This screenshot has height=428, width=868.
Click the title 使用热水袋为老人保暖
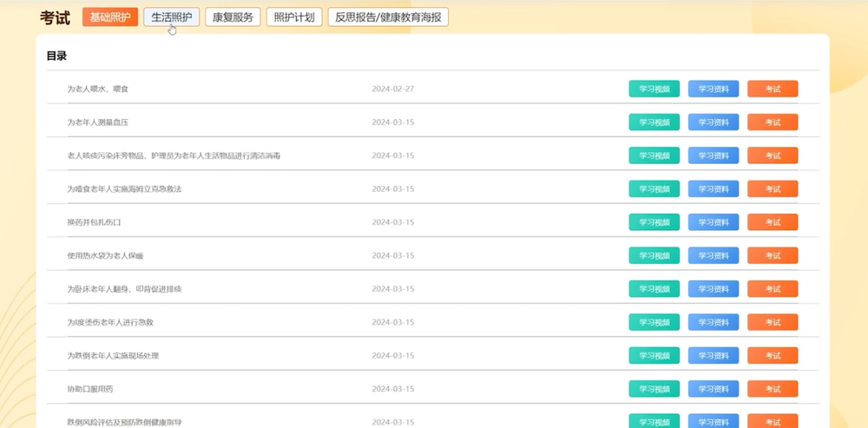point(105,256)
